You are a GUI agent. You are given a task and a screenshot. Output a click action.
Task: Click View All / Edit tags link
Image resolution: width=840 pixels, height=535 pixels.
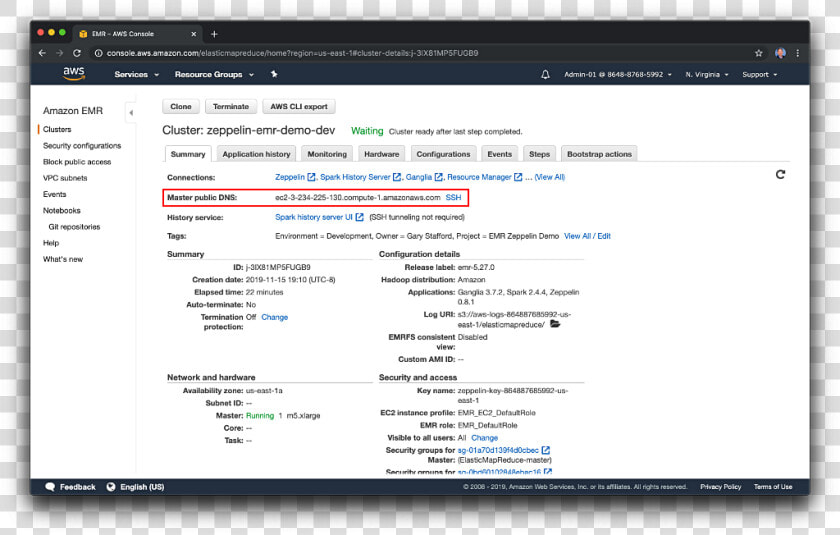pos(587,236)
